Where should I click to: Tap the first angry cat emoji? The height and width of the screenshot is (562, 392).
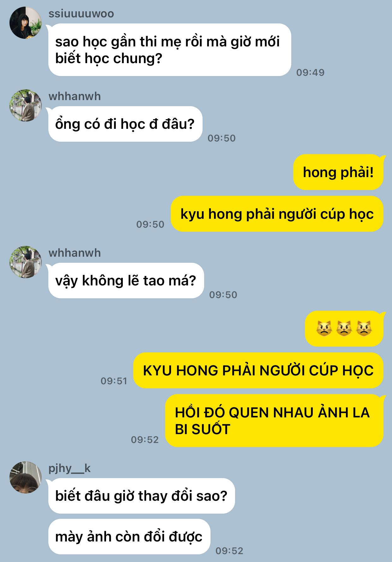(324, 329)
